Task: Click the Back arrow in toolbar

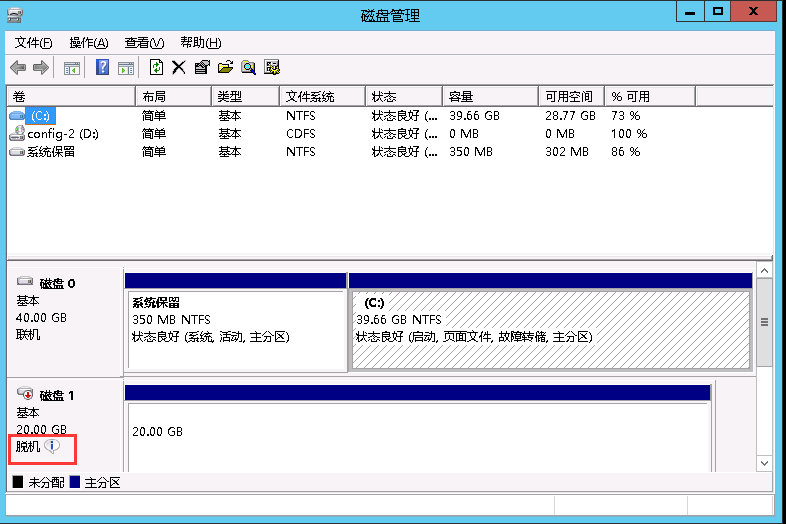Action: click(x=18, y=68)
